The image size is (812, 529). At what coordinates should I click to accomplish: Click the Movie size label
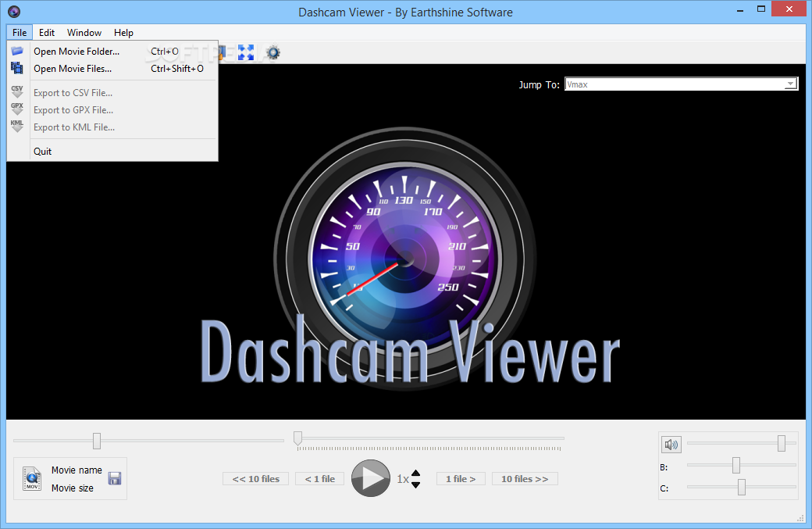[73, 488]
